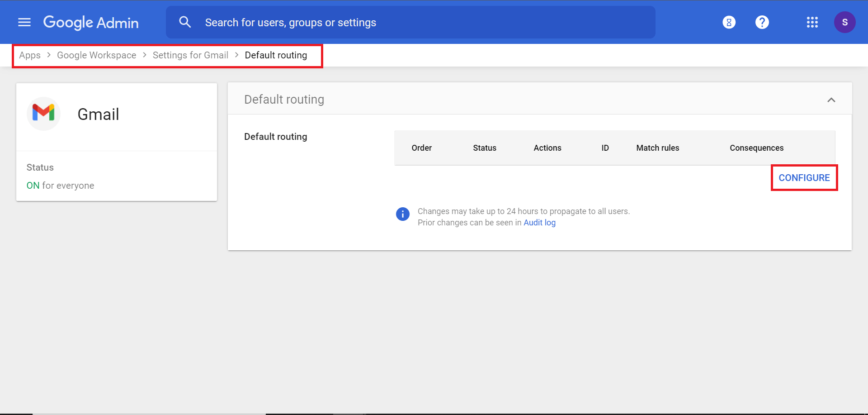Click the Status label in Gmail card
The height and width of the screenshot is (415, 868).
[40, 167]
